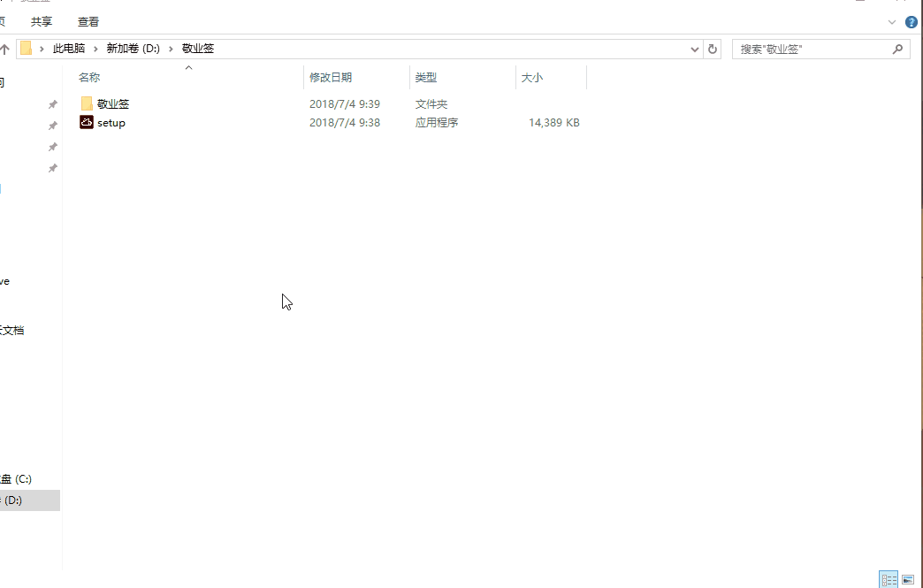Open Help via blue question mark icon
Viewport: 923px width, 588px height.
point(912,22)
